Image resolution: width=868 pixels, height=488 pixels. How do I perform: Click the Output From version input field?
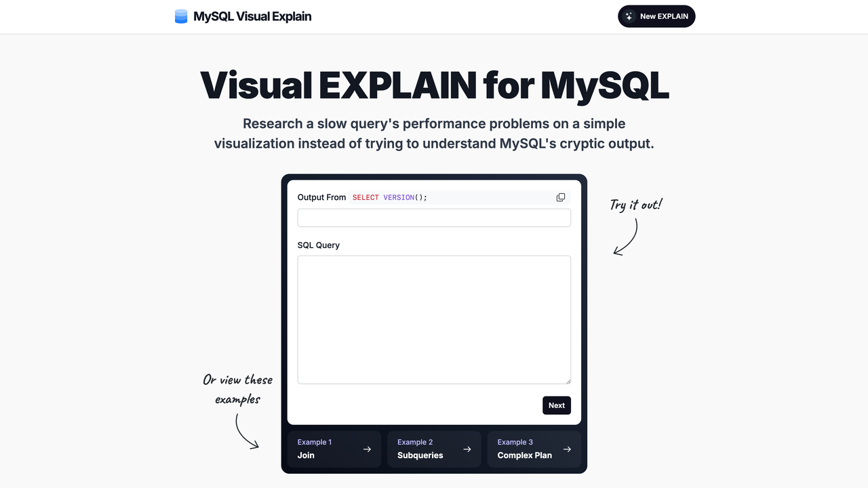[x=434, y=217]
